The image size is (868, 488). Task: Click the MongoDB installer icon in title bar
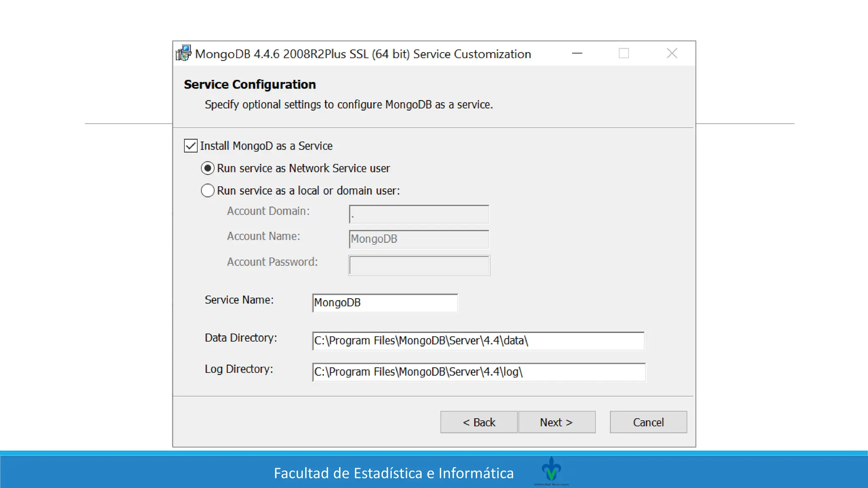(184, 53)
